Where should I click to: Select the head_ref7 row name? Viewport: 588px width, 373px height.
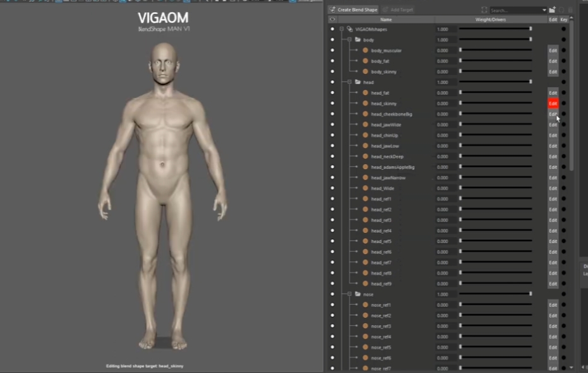point(381,263)
